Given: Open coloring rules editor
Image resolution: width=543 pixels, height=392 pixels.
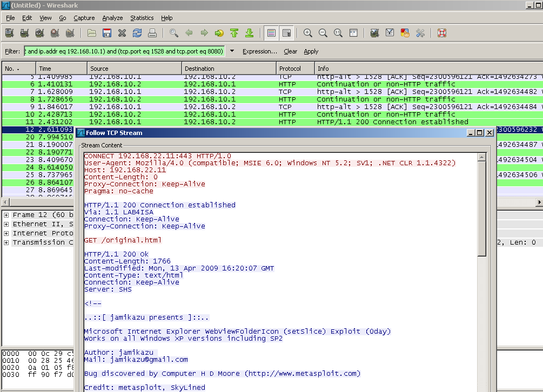Looking at the screenshot, I should click(405, 33).
